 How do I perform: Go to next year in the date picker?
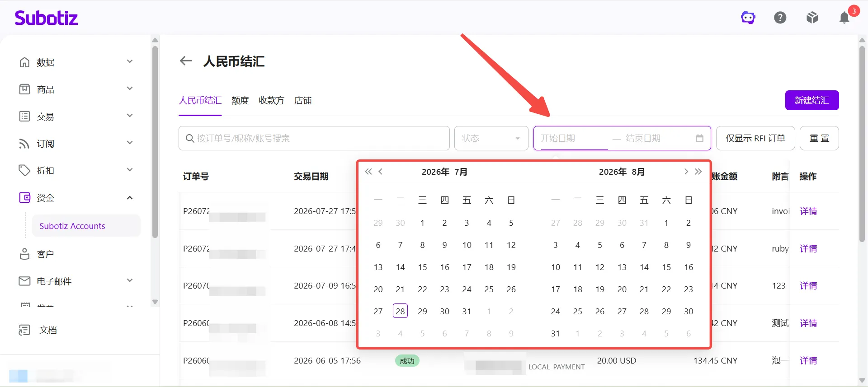pos(698,172)
